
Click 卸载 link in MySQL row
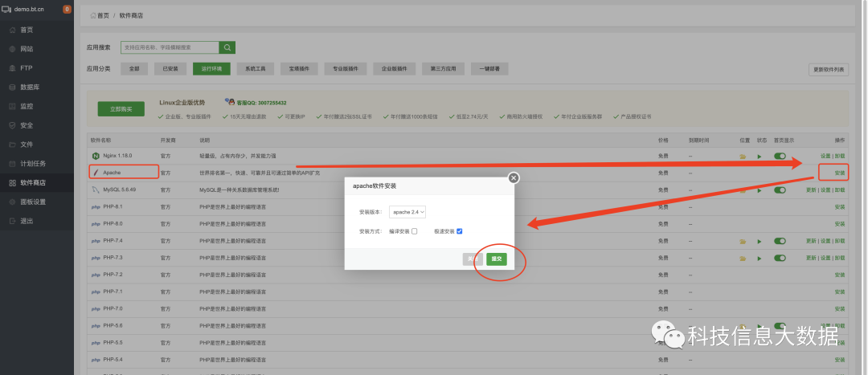tap(840, 190)
